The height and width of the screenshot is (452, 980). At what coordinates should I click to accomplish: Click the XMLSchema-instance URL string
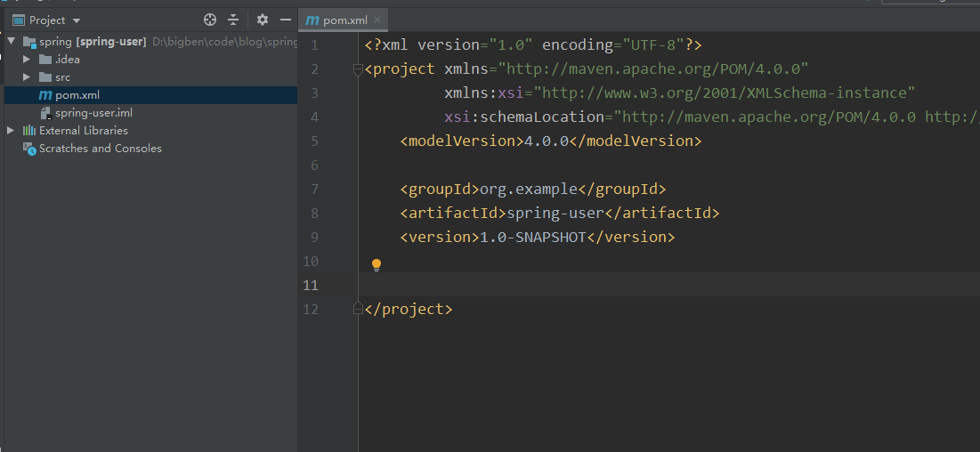[725, 93]
